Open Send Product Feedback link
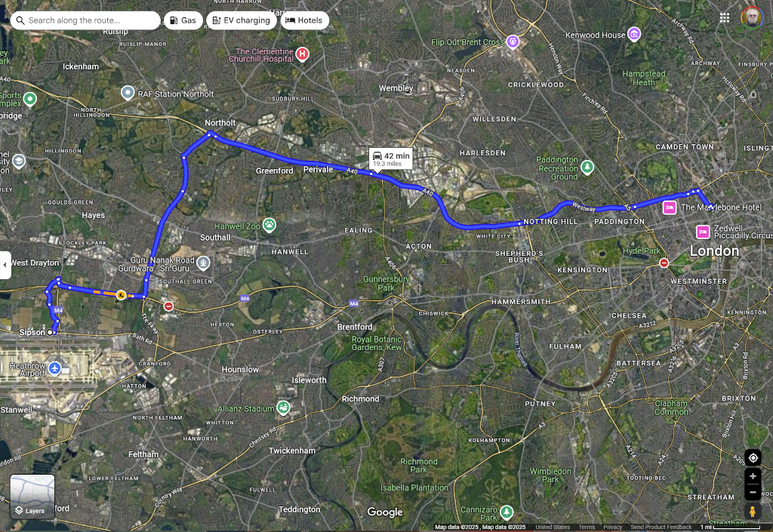Viewport: 773px width, 532px height. pyautogui.click(x=661, y=527)
